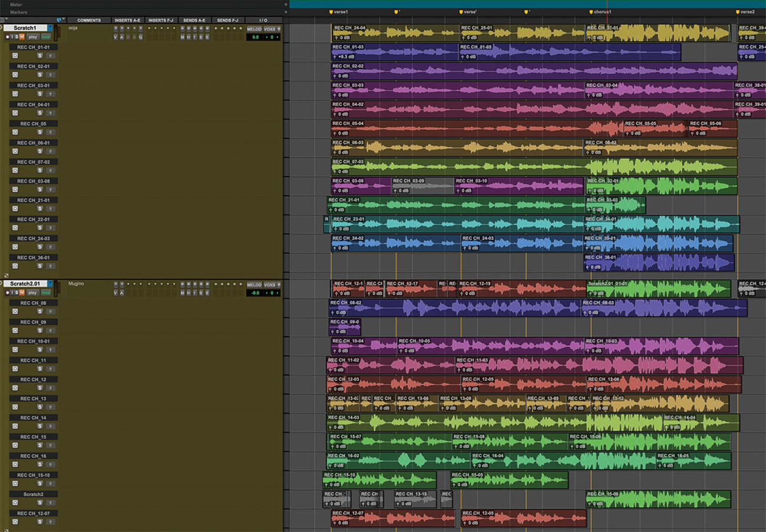This screenshot has height=532, width=766.
Task: Click the target playlist icon on REC CH_10-01
Action: pos(15,350)
